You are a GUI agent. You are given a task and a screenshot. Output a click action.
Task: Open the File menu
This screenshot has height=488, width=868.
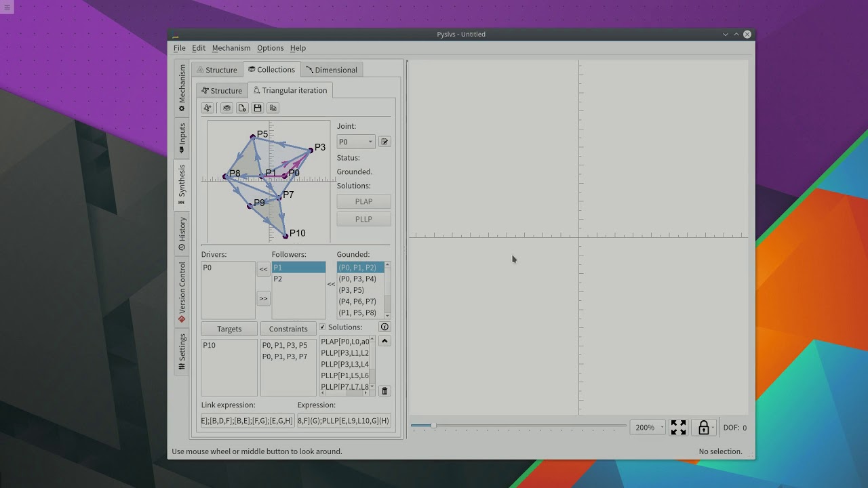tap(179, 48)
